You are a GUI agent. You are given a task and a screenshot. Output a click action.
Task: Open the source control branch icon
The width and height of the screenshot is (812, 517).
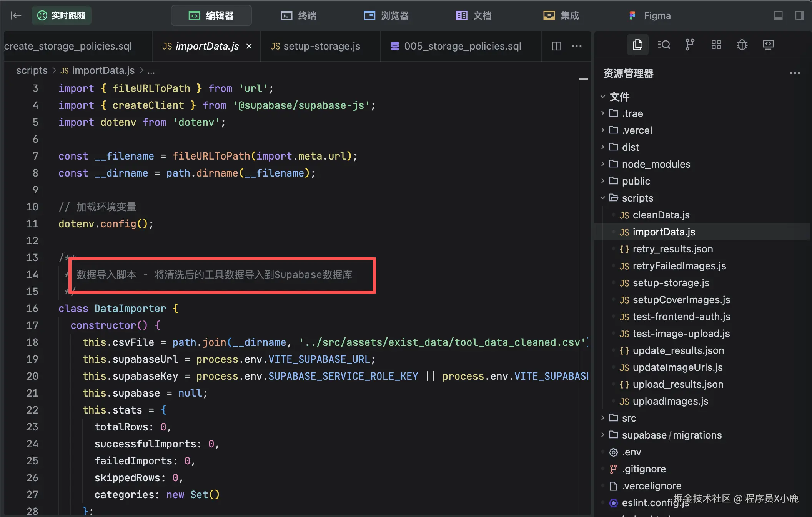[690, 45]
